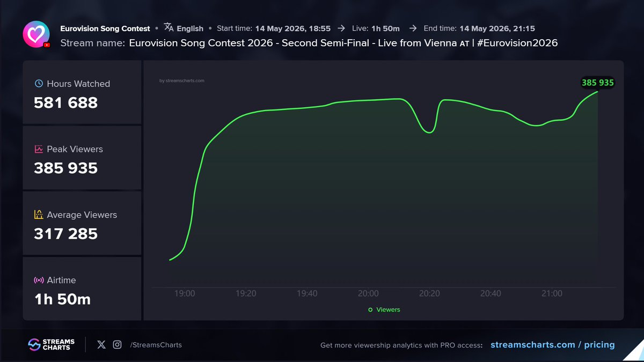Click the Live duration 1h 50m in header

click(x=385, y=28)
